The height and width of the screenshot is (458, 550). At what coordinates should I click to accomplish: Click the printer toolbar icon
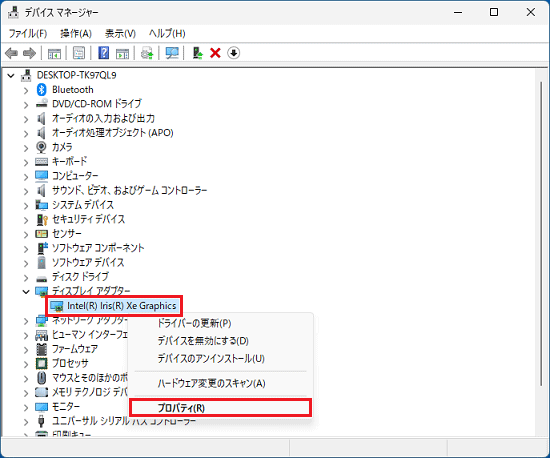147,53
